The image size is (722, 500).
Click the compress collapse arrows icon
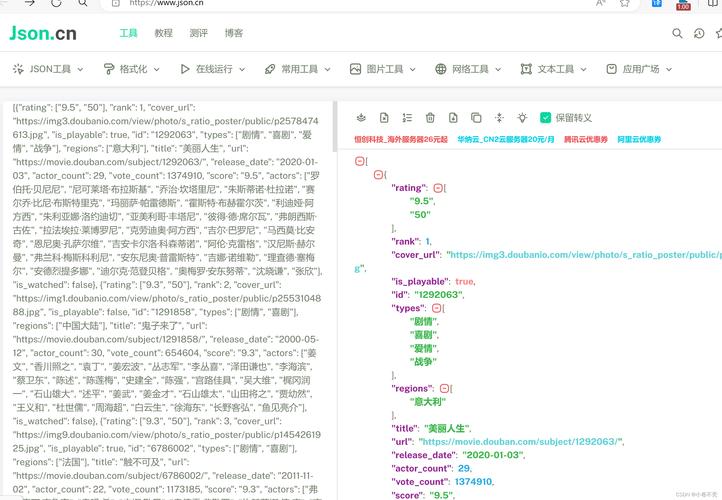click(499, 118)
